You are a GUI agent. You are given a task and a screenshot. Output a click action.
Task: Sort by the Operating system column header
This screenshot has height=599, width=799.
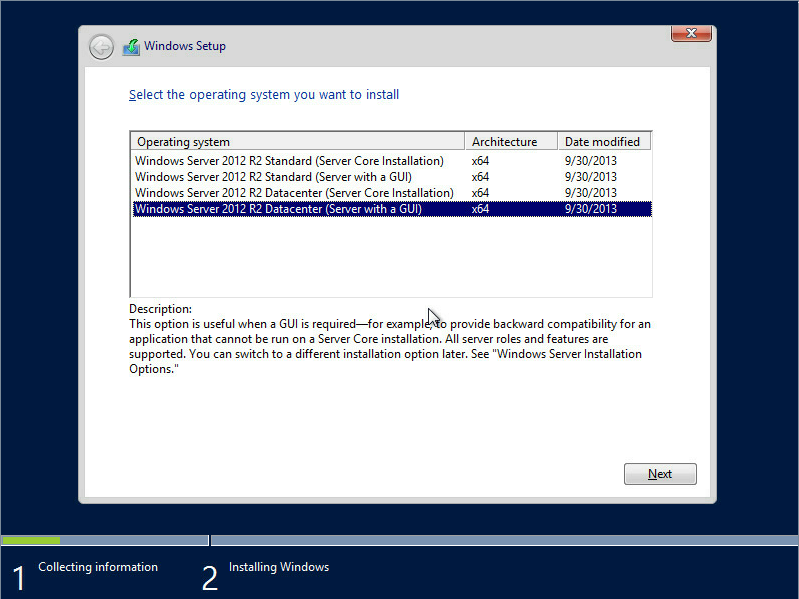(x=298, y=142)
